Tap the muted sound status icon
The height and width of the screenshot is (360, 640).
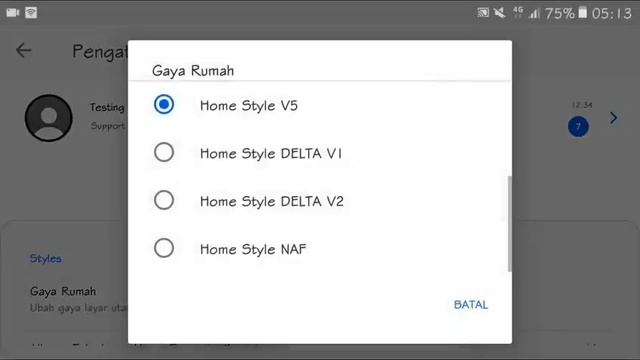500,13
